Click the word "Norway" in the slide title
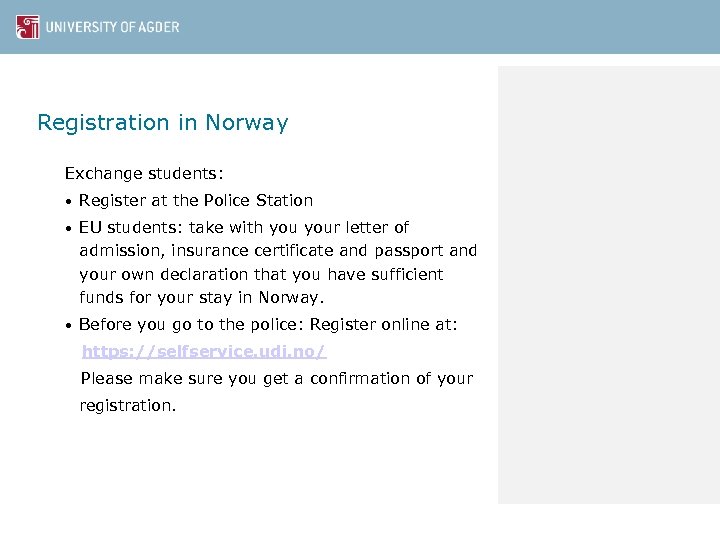This screenshot has height=540, width=720. click(x=246, y=123)
